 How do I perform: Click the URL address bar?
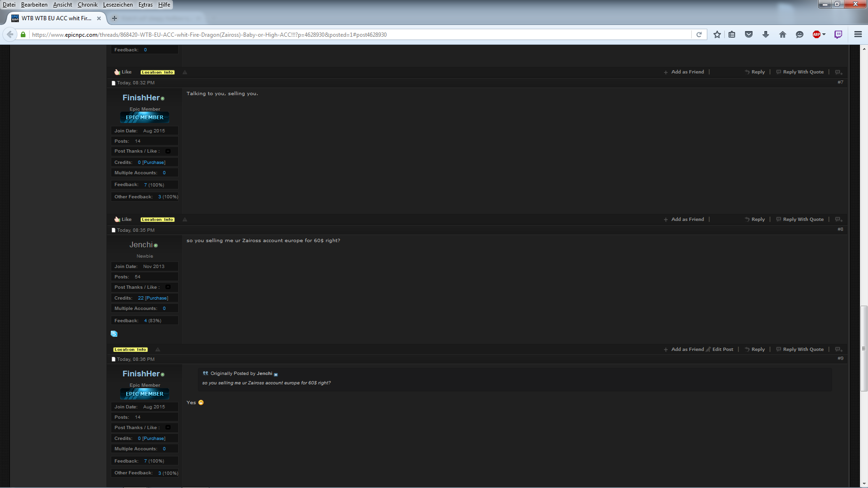(360, 34)
